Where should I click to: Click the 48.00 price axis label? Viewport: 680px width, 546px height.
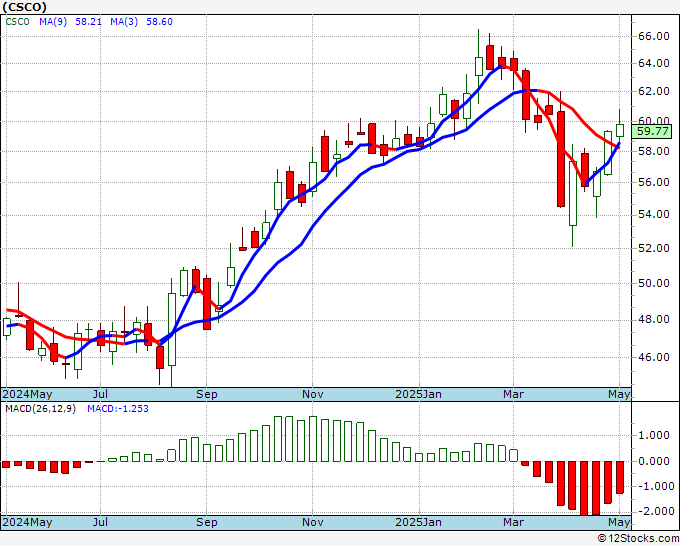pyautogui.click(x=654, y=319)
